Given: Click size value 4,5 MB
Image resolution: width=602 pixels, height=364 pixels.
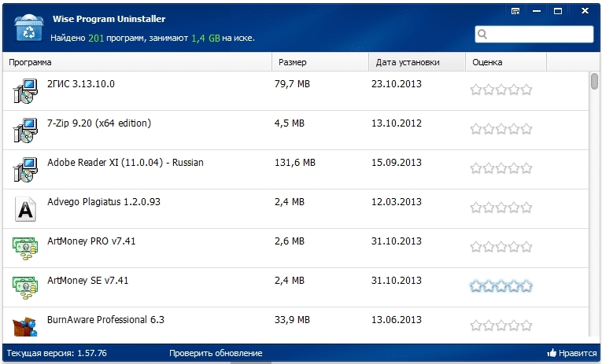Looking at the screenshot, I should pyautogui.click(x=290, y=123).
